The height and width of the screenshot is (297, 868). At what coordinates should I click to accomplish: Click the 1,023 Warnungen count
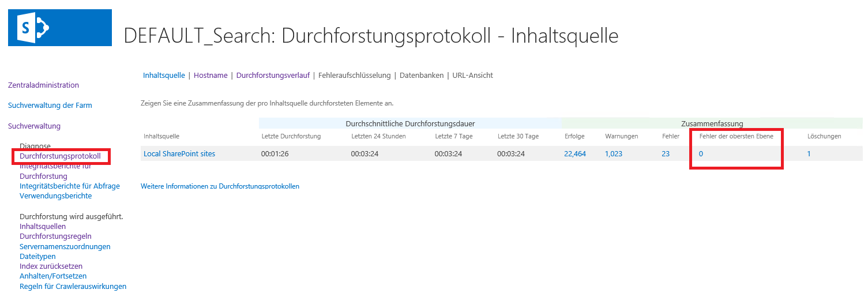tap(614, 154)
